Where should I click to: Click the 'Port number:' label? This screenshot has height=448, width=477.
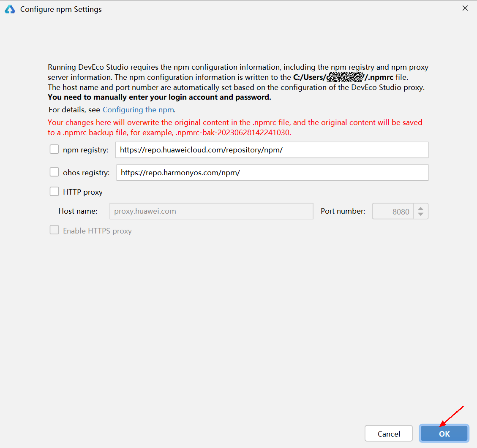coord(343,211)
